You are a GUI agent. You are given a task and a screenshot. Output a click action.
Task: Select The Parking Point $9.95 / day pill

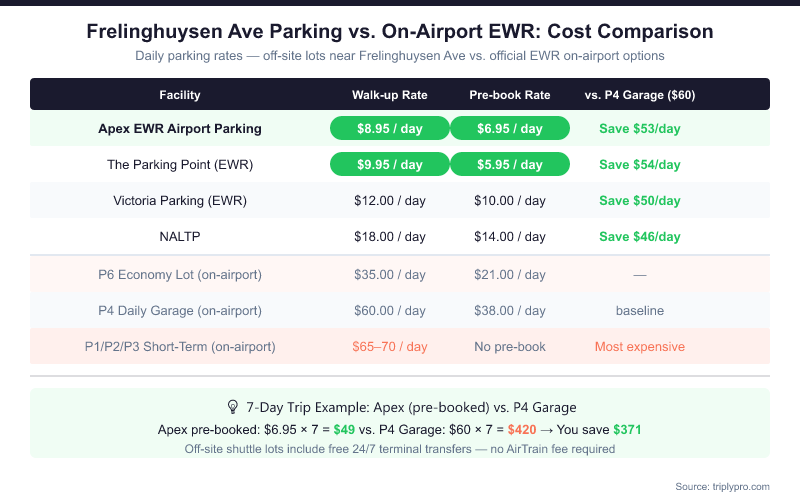click(x=390, y=164)
